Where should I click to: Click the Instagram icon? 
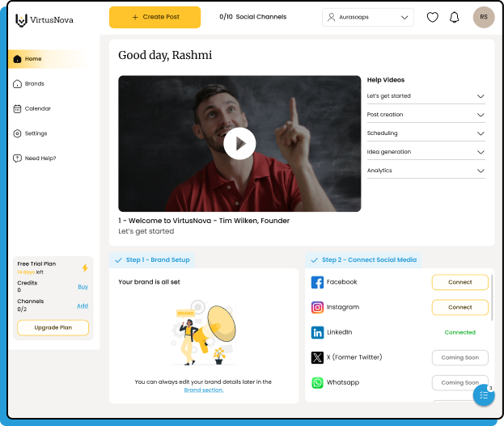click(318, 307)
